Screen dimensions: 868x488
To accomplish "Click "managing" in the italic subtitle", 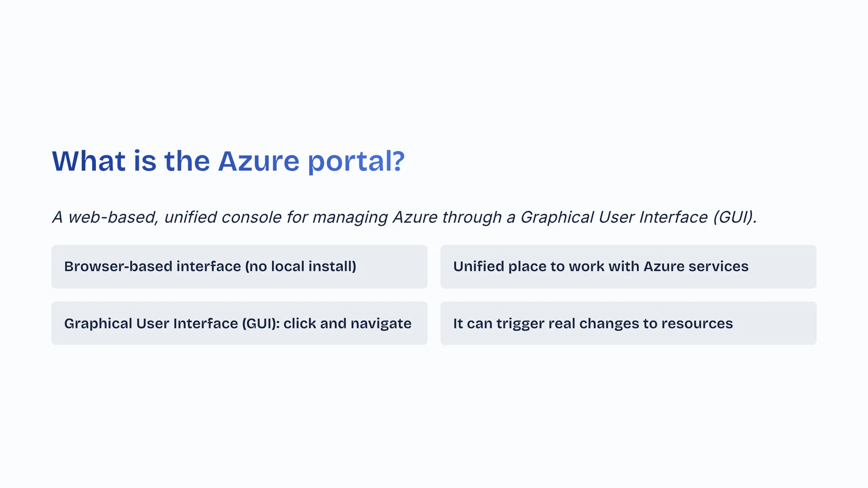I will [350, 217].
